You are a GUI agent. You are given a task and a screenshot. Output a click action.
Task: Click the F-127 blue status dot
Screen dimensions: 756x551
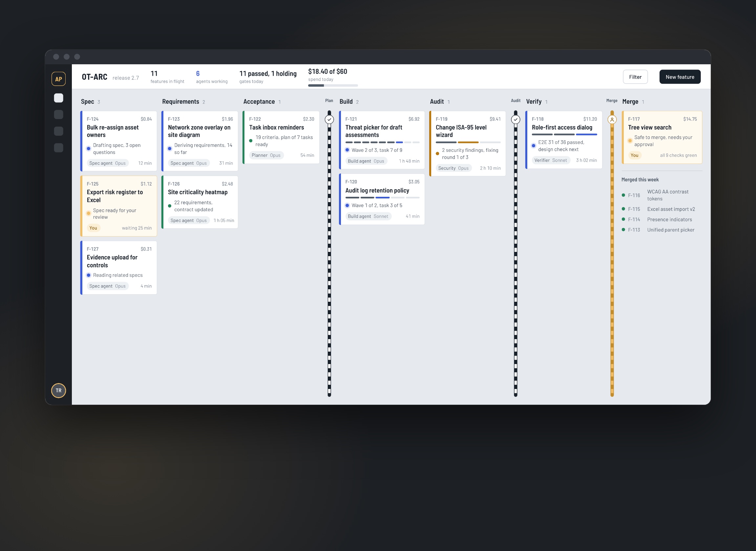88,275
